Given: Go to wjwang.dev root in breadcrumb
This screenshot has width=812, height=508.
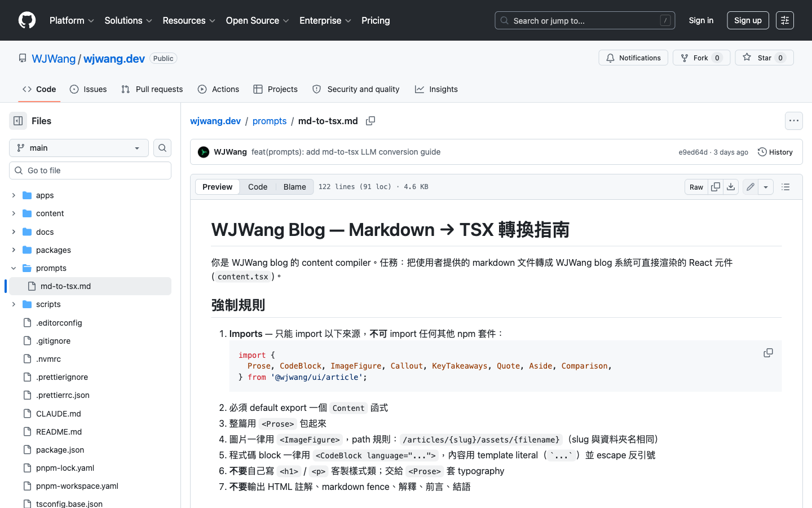Looking at the screenshot, I should (x=215, y=121).
